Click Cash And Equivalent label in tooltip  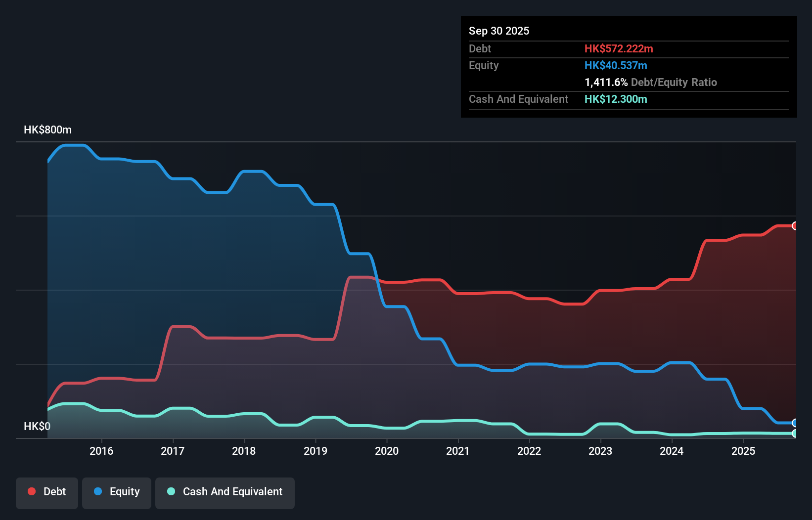(518, 99)
